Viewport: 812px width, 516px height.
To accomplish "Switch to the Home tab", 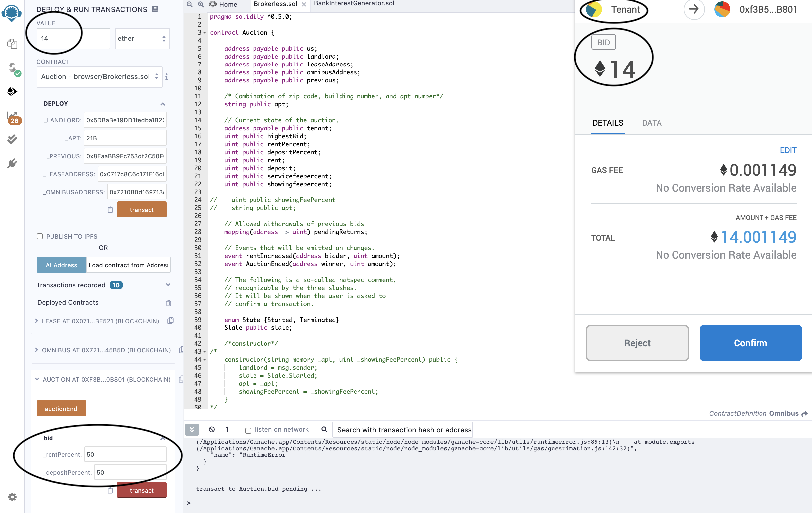I will tap(223, 4).
